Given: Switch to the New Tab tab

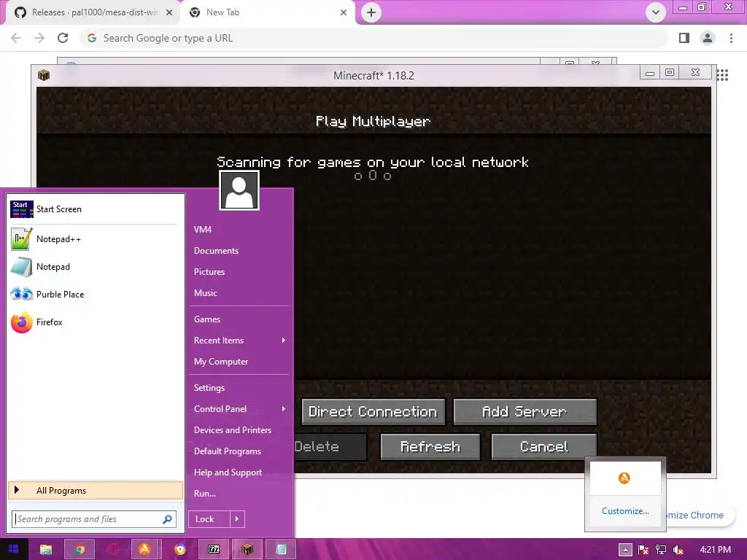Looking at the screenshot, I should pyautogui.click(x=267, y=12).
